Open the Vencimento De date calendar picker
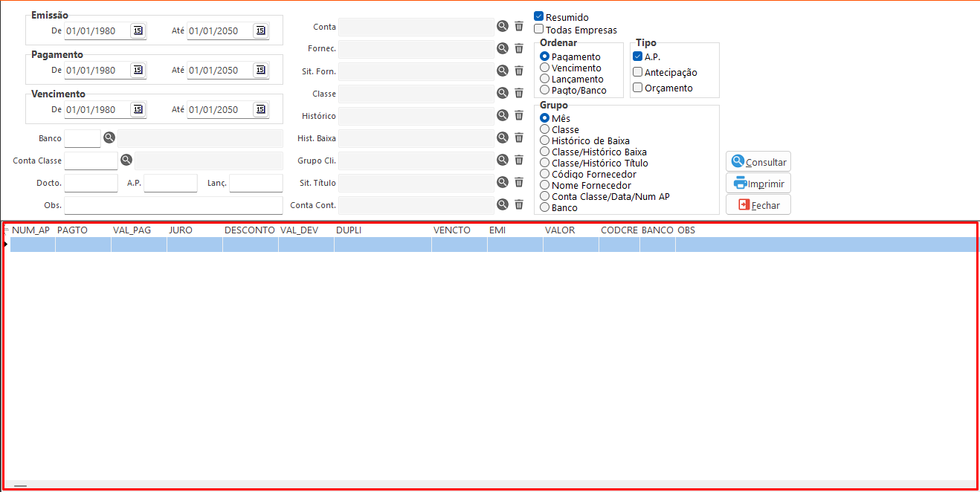This screenshot has height=492, width=980. click(x=138, y=109)
